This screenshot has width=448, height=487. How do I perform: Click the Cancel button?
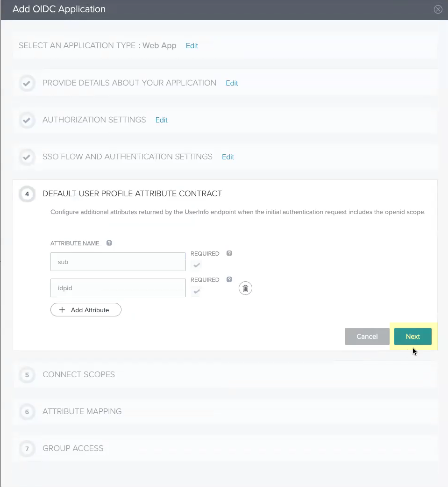(367, 337)
